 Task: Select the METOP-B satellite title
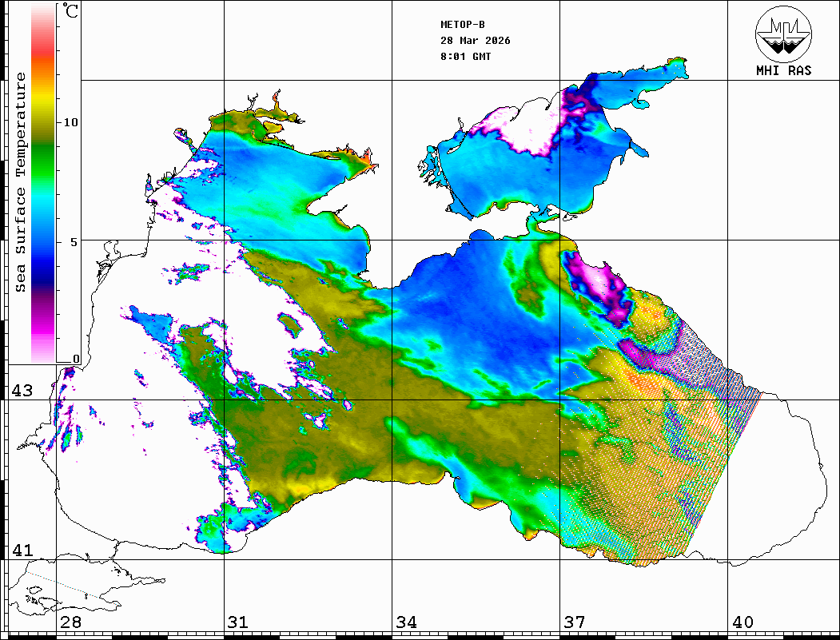click(463, 25)
